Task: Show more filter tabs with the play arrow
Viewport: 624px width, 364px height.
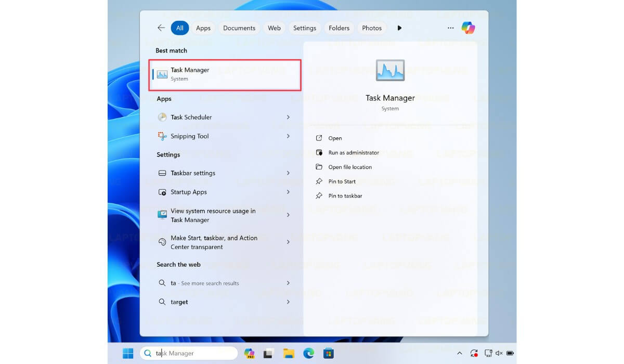Action: (x=399, y=28)
